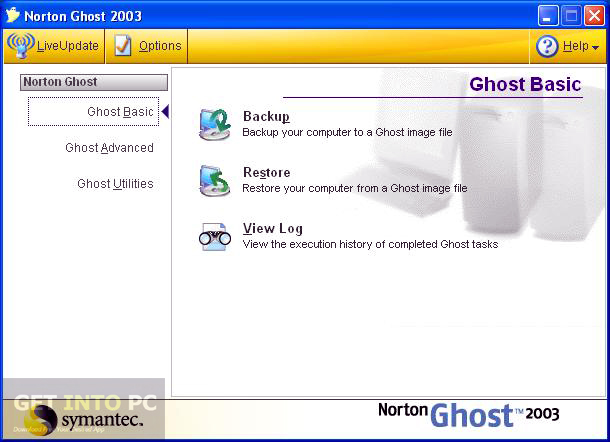Minimize the Norton Ghost 2003 window

coord(547,16)
